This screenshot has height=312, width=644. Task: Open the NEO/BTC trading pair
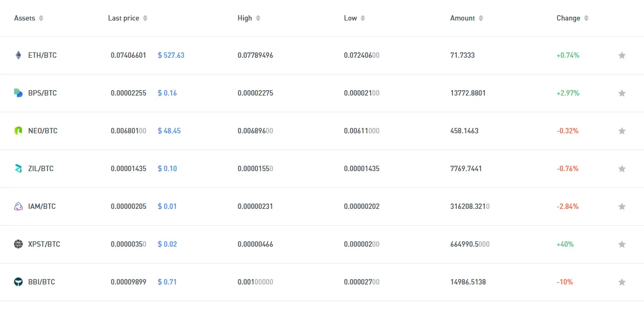click(x=43, y=131)
